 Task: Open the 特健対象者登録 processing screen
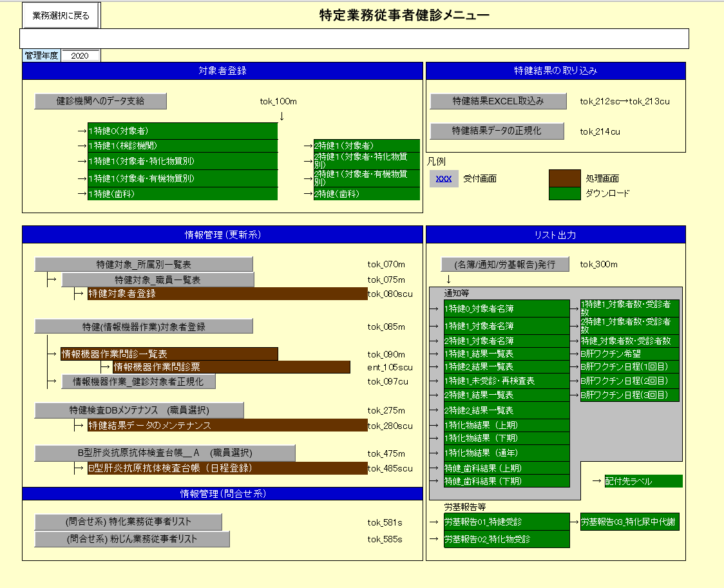coord(227,294)
